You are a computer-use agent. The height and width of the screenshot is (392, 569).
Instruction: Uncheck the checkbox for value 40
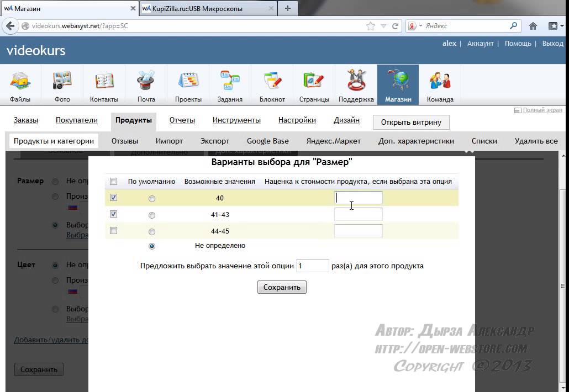(114, 197)
